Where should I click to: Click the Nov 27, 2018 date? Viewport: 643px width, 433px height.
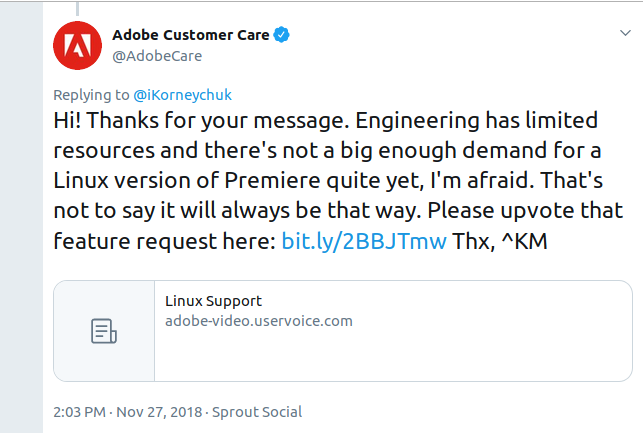[159, 412]
